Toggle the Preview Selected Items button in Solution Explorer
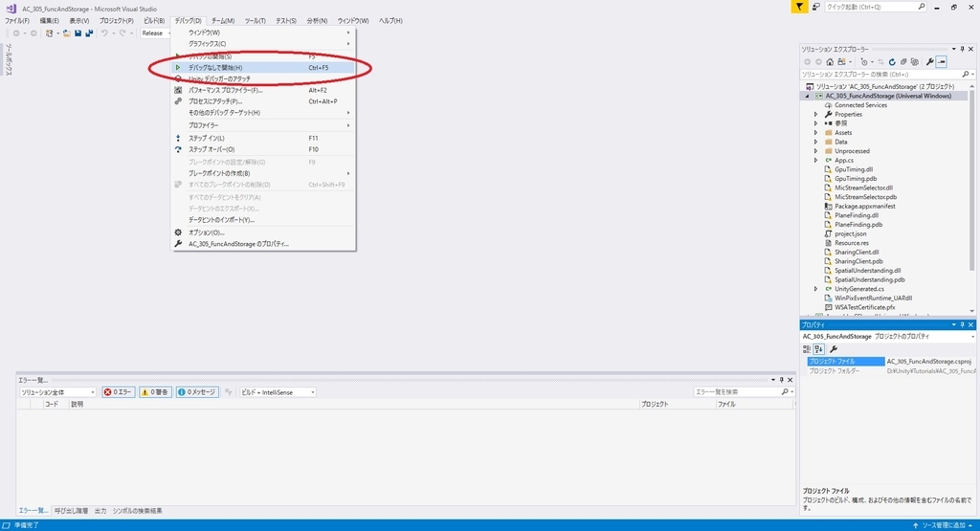Viewport: 980px width, 531px height. tap(942, 62)
